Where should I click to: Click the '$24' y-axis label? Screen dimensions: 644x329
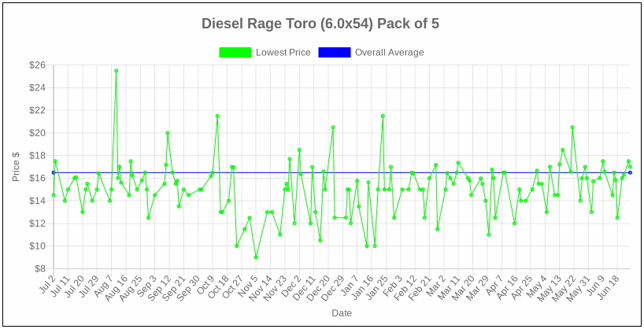pyautogui.click(x=38, y=87)
